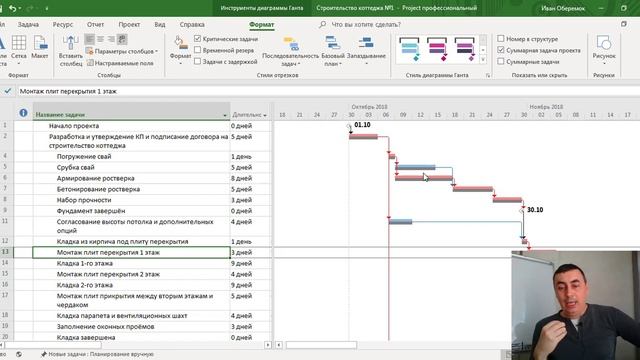Screen dimensions: 640x360
Task: Select the Кладка 1-го этажа task
Action: (x=84, y=263)
